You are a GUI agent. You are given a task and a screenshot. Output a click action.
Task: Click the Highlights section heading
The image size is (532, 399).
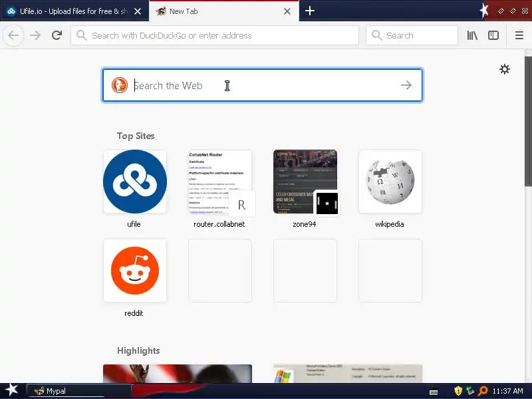[x=138, y=350]
